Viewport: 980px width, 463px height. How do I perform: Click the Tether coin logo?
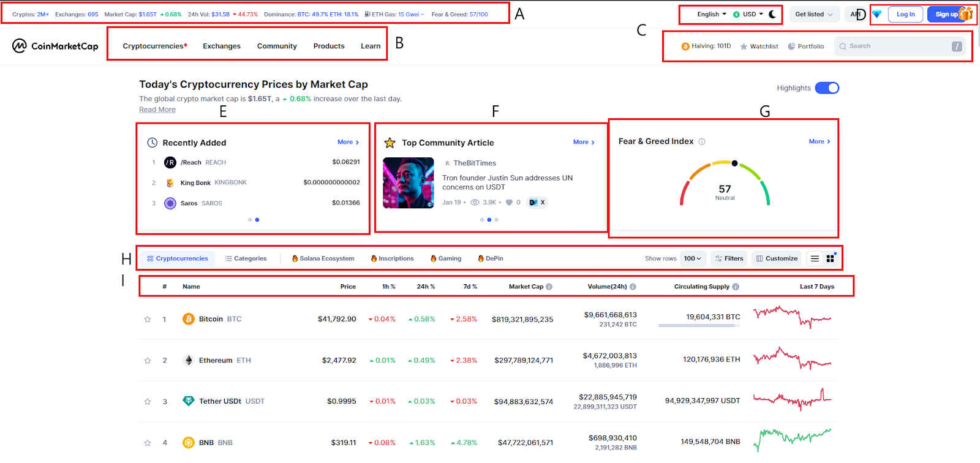point(189,401)
